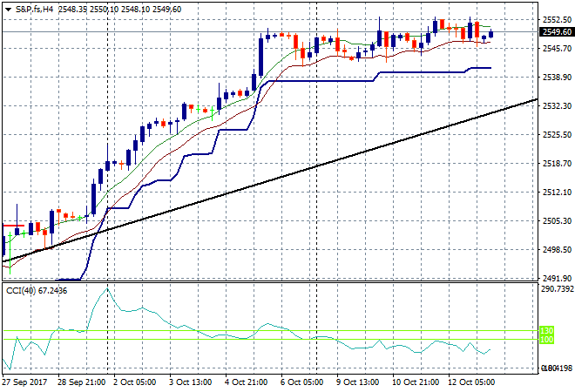Click the S&P.fs,H4 symbol title
575x392 pixels.
pos(34,10)
